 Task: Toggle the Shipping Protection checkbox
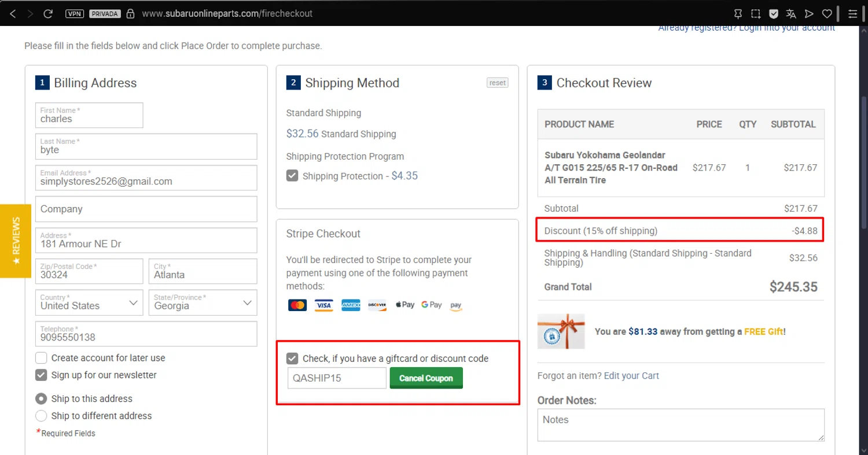[x=292, y=175]
